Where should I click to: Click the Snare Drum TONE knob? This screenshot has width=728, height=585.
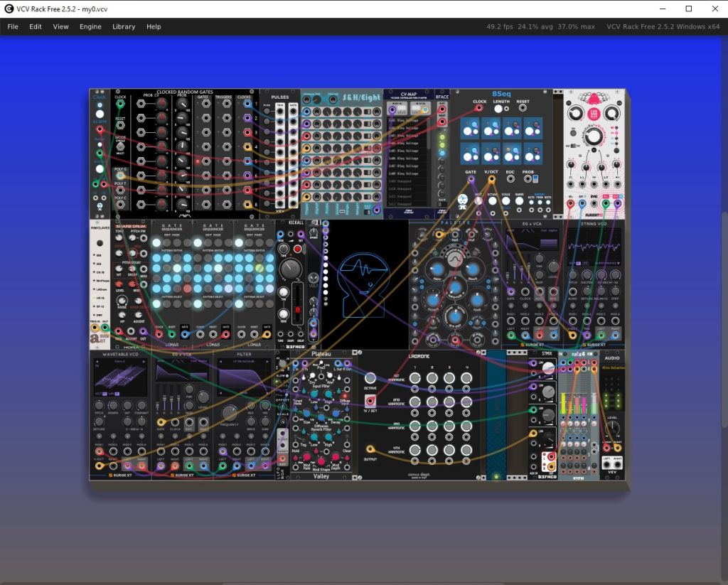(119, 237)
